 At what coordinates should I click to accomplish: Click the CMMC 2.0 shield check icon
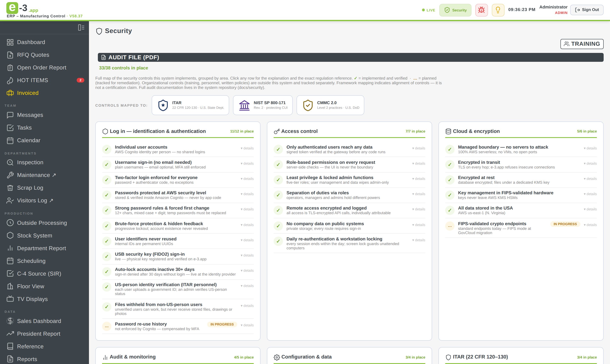tap(308, 105)
